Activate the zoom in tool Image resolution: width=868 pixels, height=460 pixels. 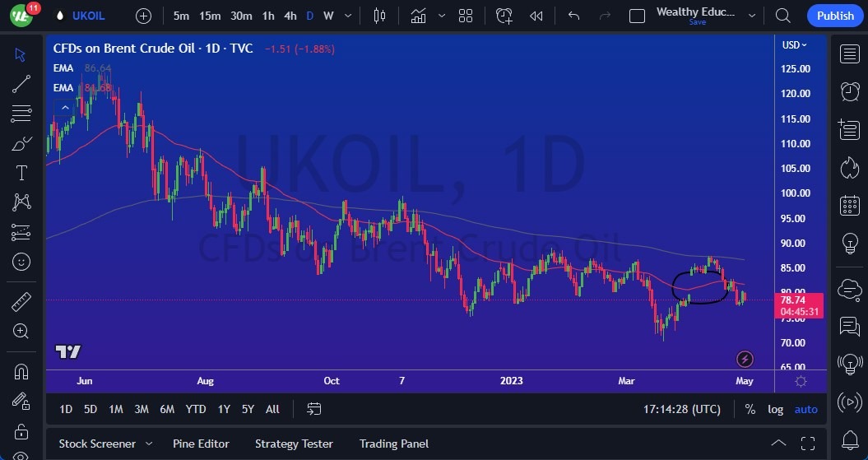point(21,331)
